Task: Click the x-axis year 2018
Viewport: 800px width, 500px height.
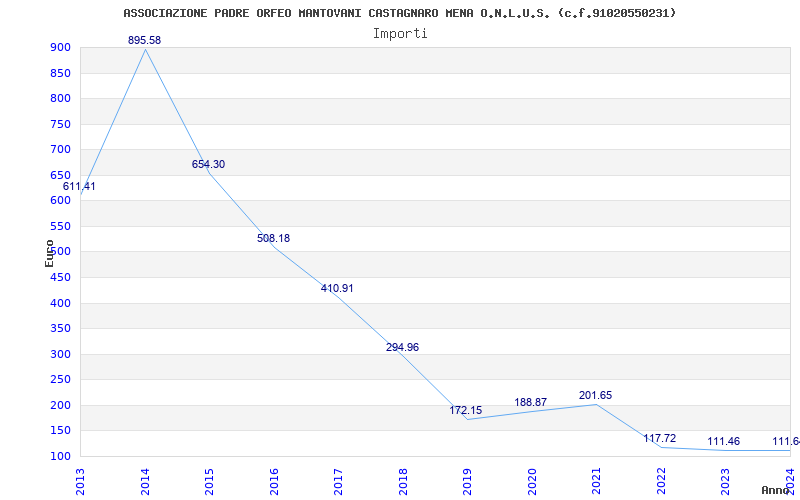Action: click(403, 482)
